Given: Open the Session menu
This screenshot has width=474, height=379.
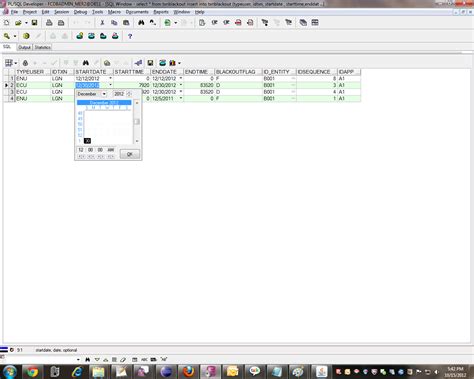Looking at the screenshot, I should point(61,12).
